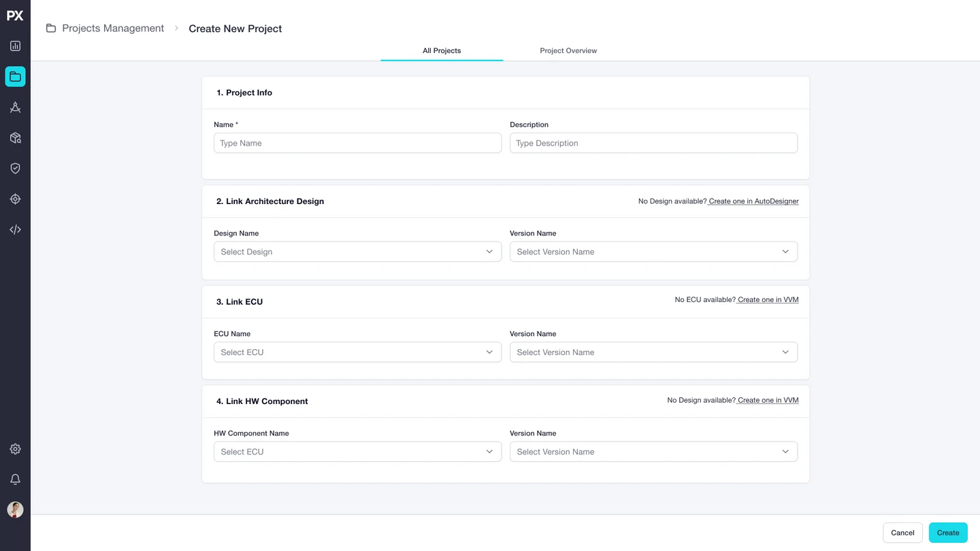Screen dimensions: 980x551
Task: Follow the Create one in AutoDesigner link
Action: pyautogui.click(x=753, y=201)
